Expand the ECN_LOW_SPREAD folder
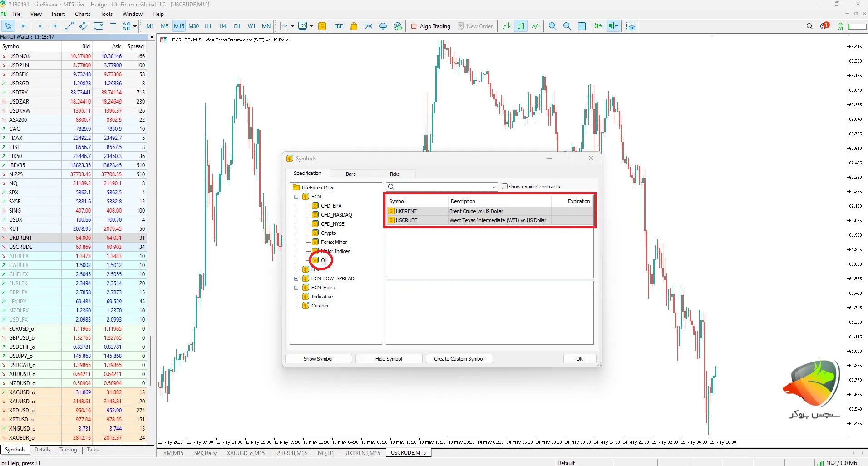The width and height of the screenshot is (868, 466). pyautogui.click(x=296, y=278)
